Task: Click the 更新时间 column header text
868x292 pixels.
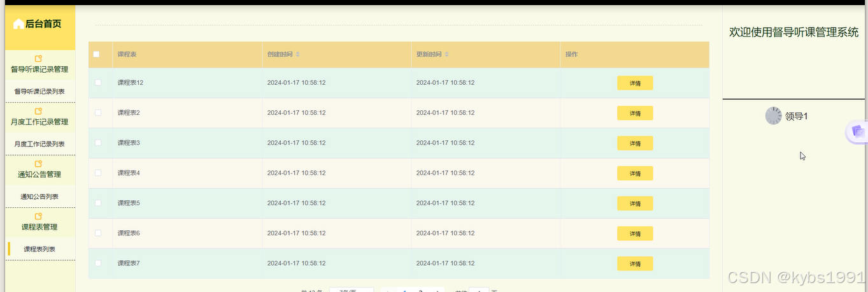Action: pyautogui.click(x=429, y=55)
